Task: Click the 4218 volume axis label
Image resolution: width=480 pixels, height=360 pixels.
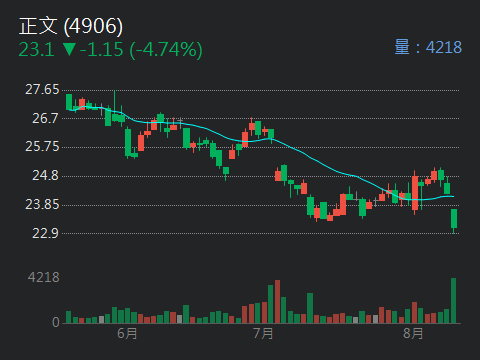Action: [44, 277]
